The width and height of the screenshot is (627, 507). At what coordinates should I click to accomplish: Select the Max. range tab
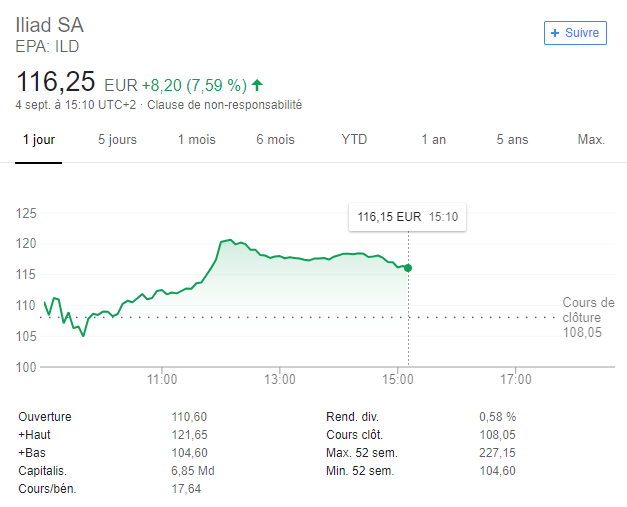[591, 140]
